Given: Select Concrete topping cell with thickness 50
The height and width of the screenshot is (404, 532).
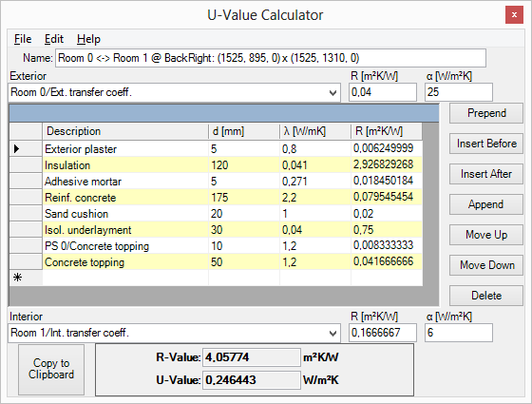Looking at the screenshot, I should (x=125, y=262).
